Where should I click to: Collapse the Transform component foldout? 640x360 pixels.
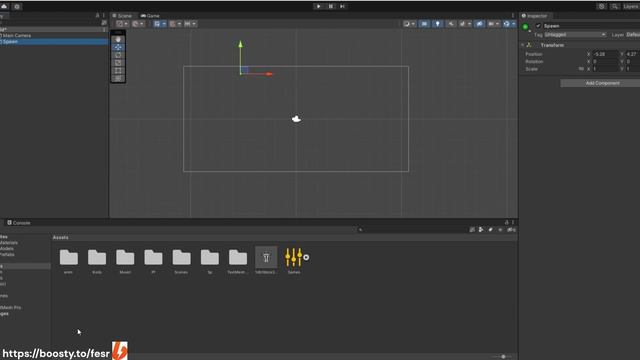523,45
